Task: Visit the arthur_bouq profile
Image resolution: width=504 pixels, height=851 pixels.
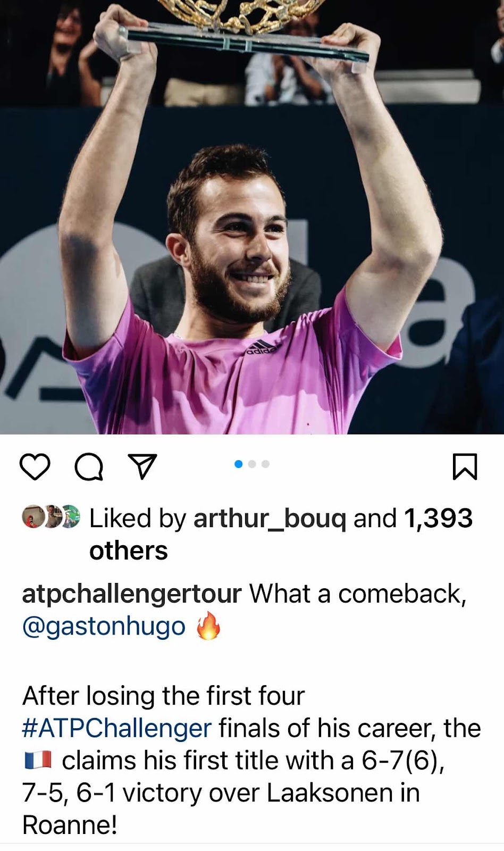Action: 270,518
